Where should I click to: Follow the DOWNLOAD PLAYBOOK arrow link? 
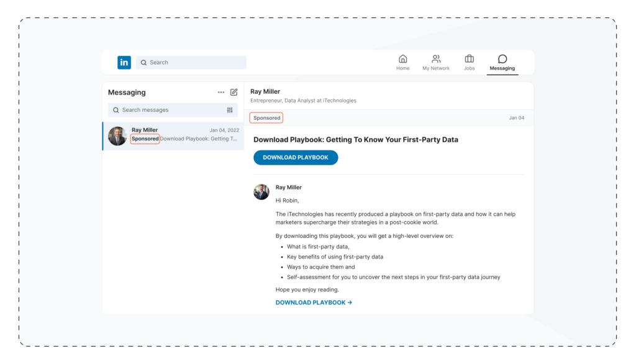tap(314, 303)
